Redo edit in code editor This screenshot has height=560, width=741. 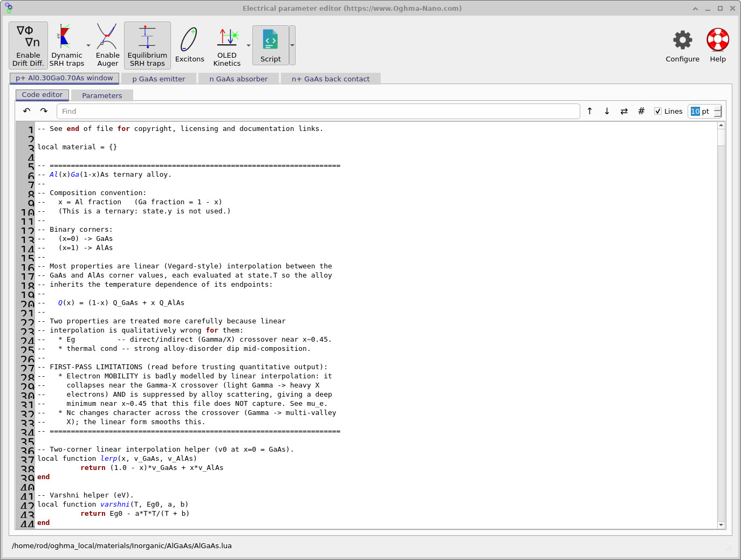tap(44, 111)
